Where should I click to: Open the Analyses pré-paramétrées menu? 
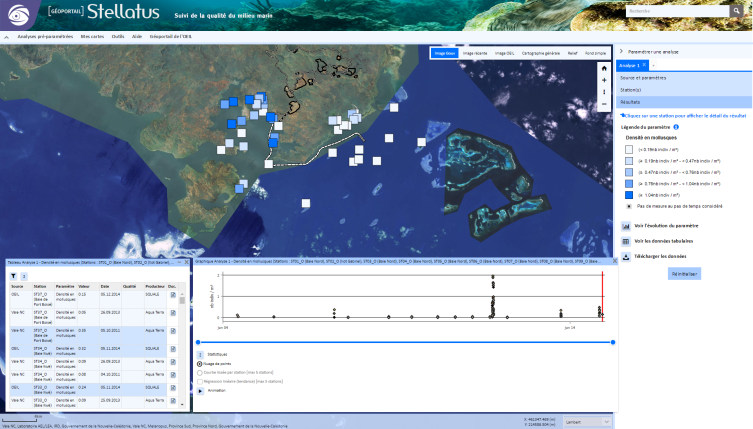[45, 36]
